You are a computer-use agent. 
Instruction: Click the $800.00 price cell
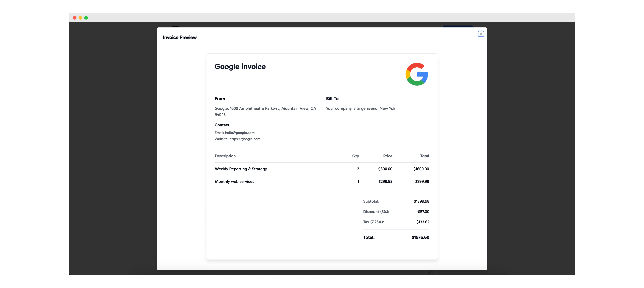pos(385,169)
